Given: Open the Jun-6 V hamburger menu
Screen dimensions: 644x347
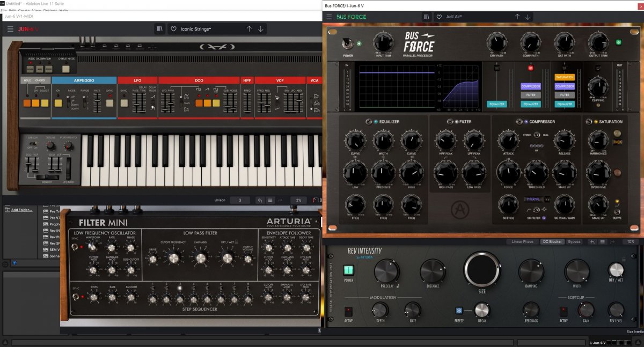Looking at the screenshot, I should [11, 29].
